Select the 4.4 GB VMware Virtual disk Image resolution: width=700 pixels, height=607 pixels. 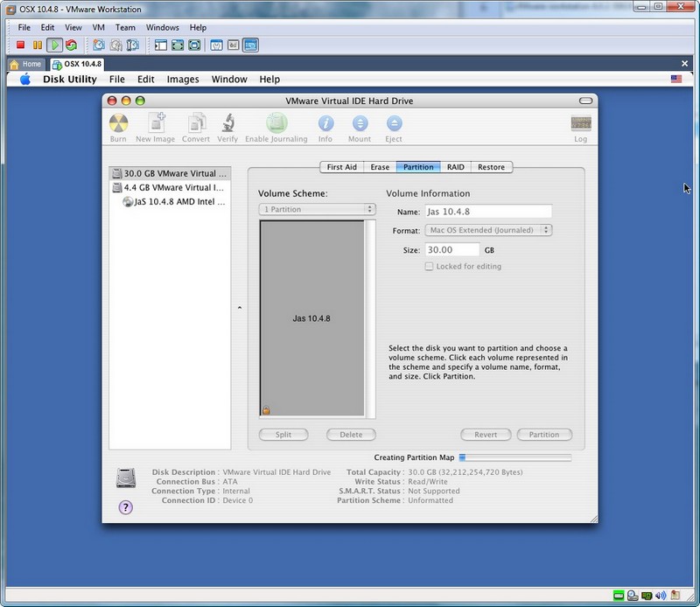click(x=170, y=187)
